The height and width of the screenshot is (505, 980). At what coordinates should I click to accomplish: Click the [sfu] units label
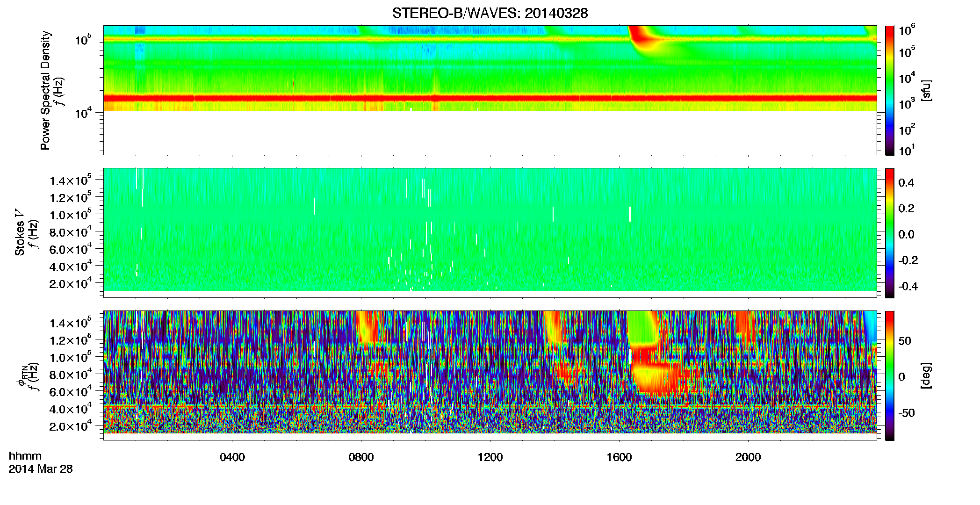click(926, 90)
